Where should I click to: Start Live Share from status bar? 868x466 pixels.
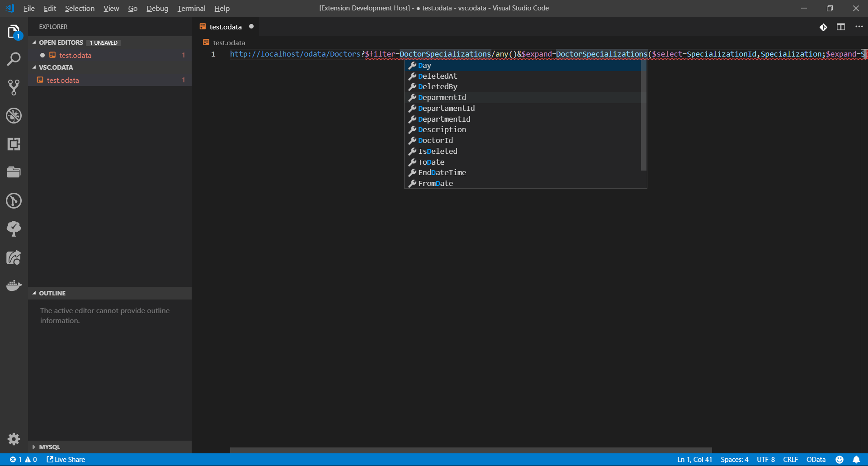[66, 459]
